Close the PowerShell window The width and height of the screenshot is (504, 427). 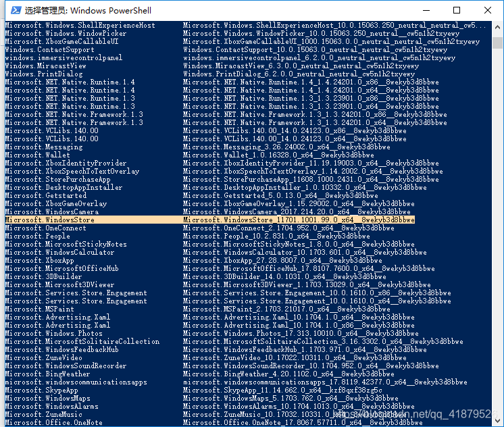[488, 10]
